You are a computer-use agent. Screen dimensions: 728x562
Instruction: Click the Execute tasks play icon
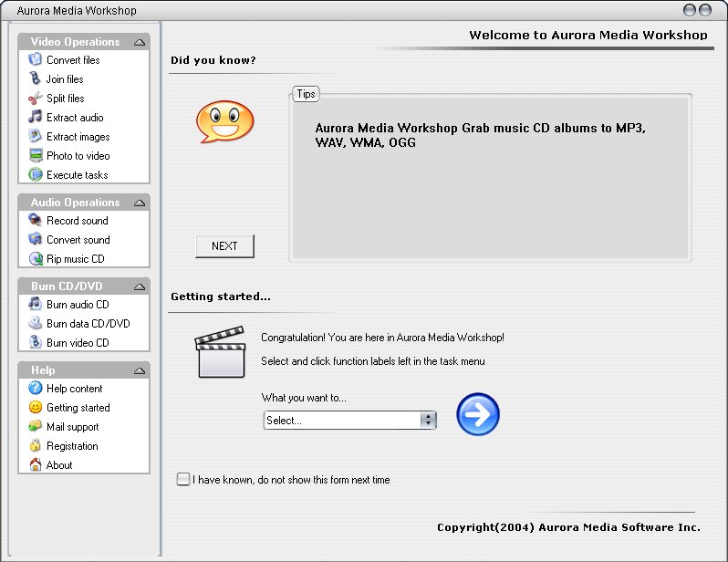pyautogui.click(x=36, y=174)
